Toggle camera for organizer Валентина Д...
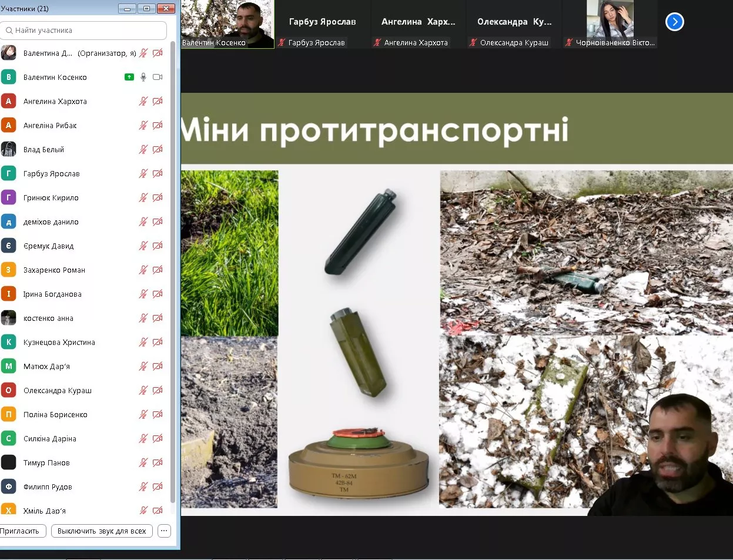The height and width of the screenshot is (560, 733). tap(158, 53)
